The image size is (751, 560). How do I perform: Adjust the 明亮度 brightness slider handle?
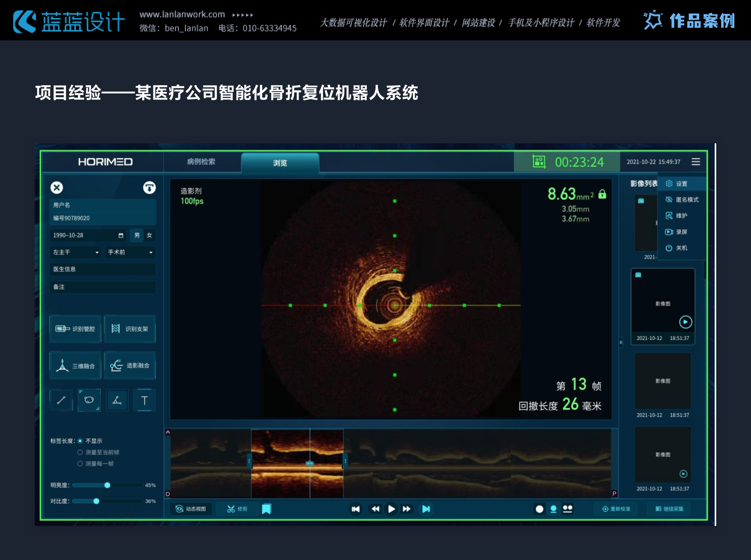tap(107, 485)
